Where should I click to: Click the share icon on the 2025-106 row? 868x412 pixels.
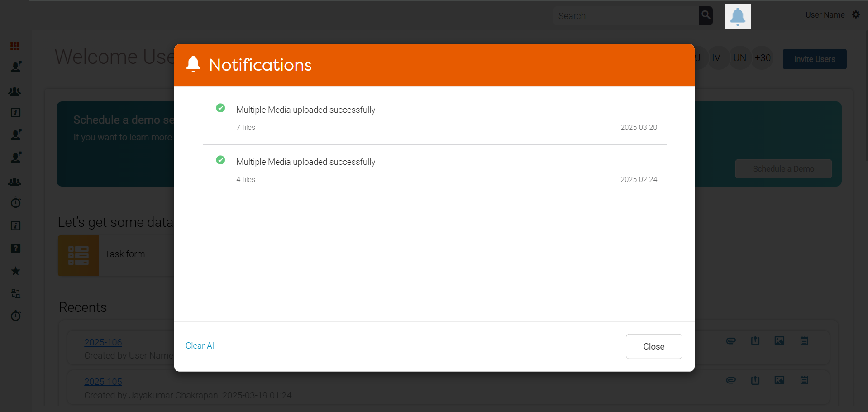coord(755,341)
